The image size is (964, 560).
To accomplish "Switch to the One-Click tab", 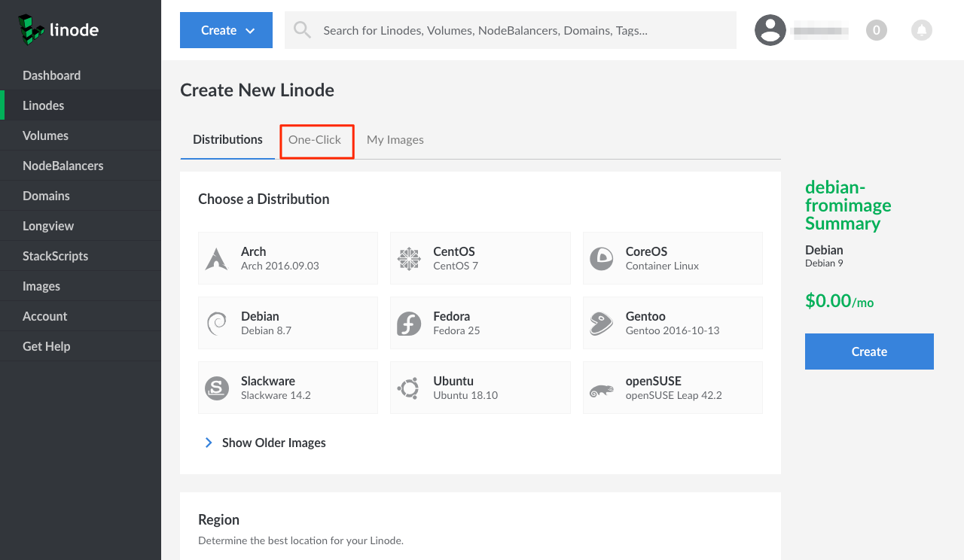I will click(315, 140).
